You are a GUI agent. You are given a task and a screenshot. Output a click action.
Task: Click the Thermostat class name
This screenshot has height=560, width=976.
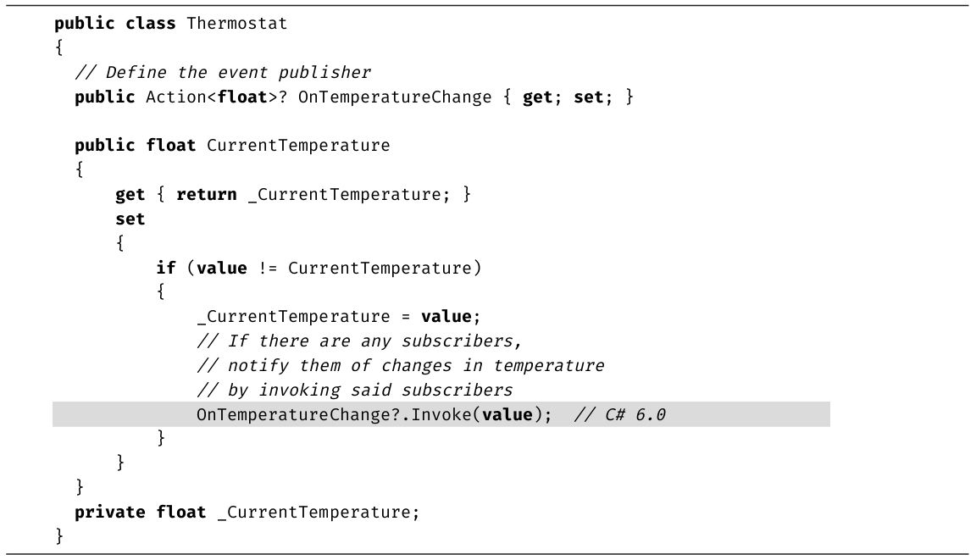pyautogui.click(x=236, y=24)
